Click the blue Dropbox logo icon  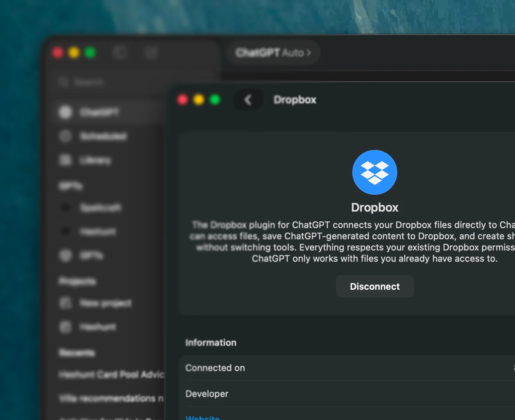click(374, 173)
